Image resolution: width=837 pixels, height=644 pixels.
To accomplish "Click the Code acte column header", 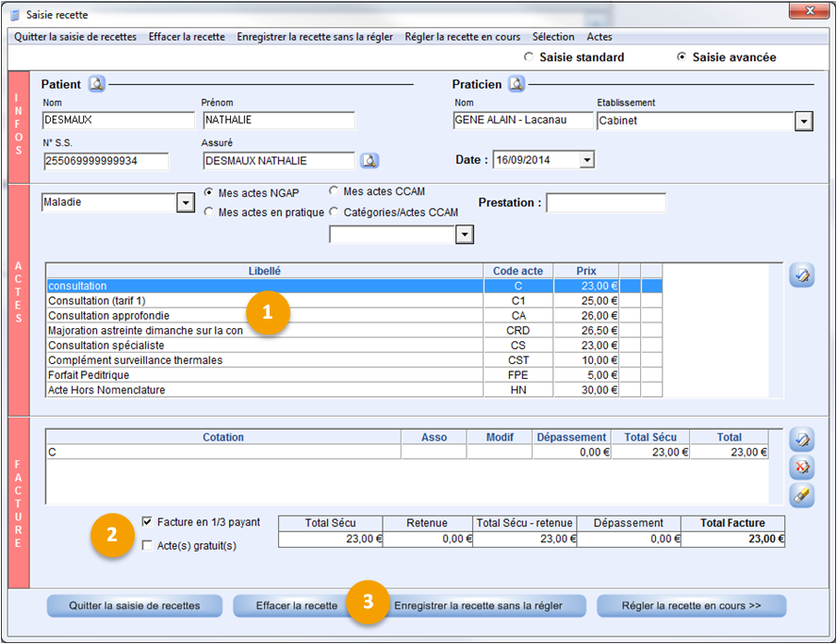I will point(517,271).
